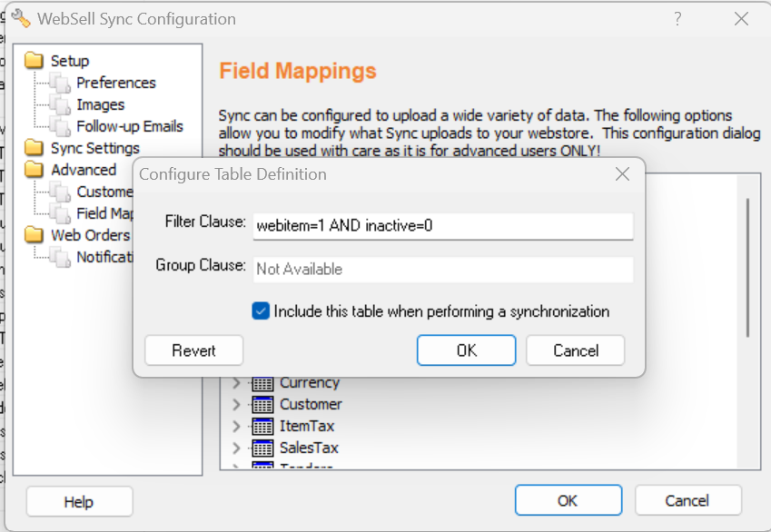
Task: Select the Setup tree item
Action: click(x=70, y=61)
